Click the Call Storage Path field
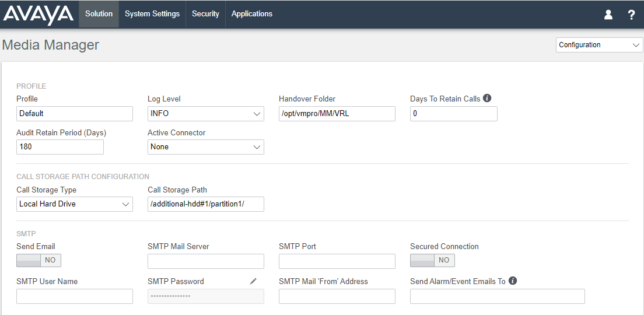The image size is (644, 315). pyautogui.click(x=206, y=204)
